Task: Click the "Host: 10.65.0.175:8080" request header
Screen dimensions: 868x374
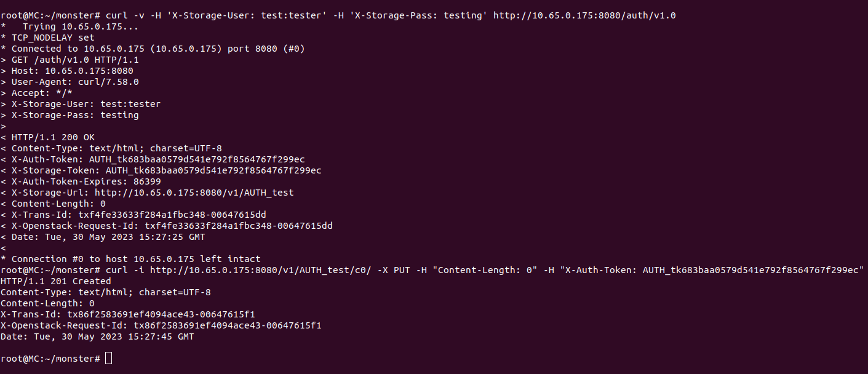Action: click(x=72, y=71)
